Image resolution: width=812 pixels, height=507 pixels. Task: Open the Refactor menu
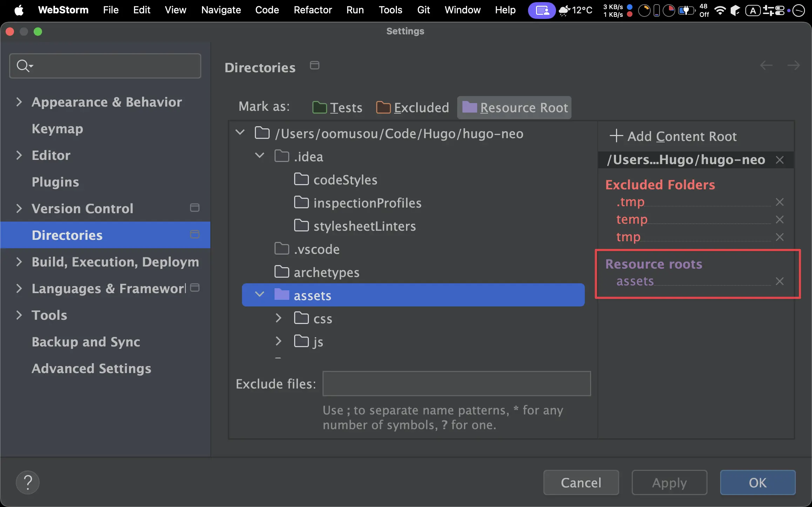tap(312, 10)
